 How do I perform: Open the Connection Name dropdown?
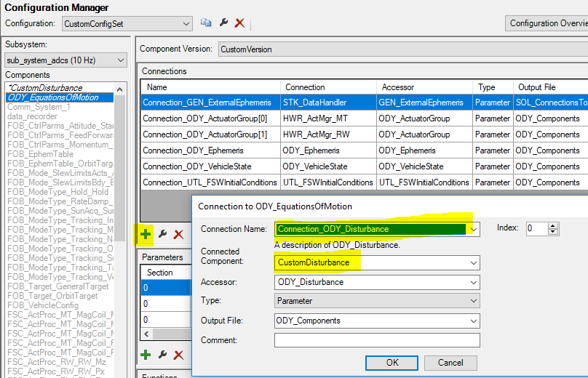[x=474, y=229]
